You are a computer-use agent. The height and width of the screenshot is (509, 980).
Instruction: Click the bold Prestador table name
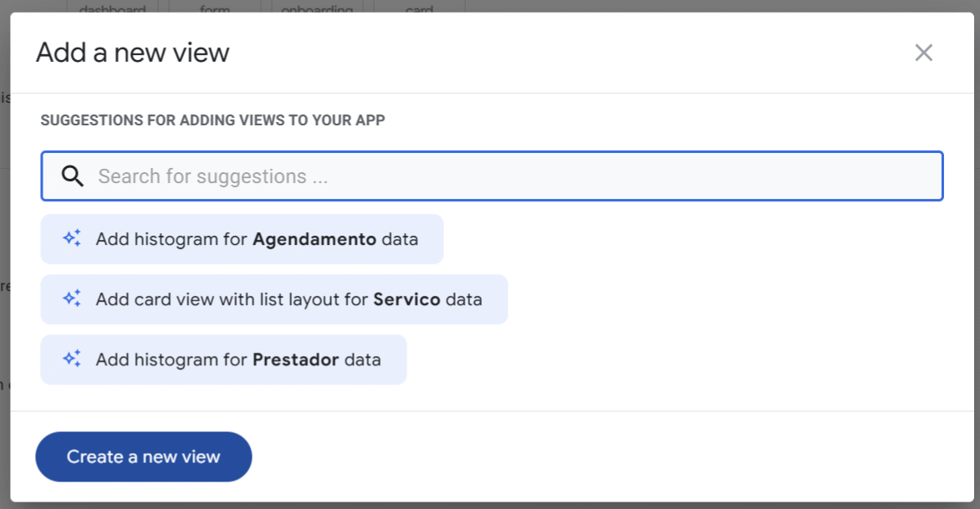click(295, 360)
